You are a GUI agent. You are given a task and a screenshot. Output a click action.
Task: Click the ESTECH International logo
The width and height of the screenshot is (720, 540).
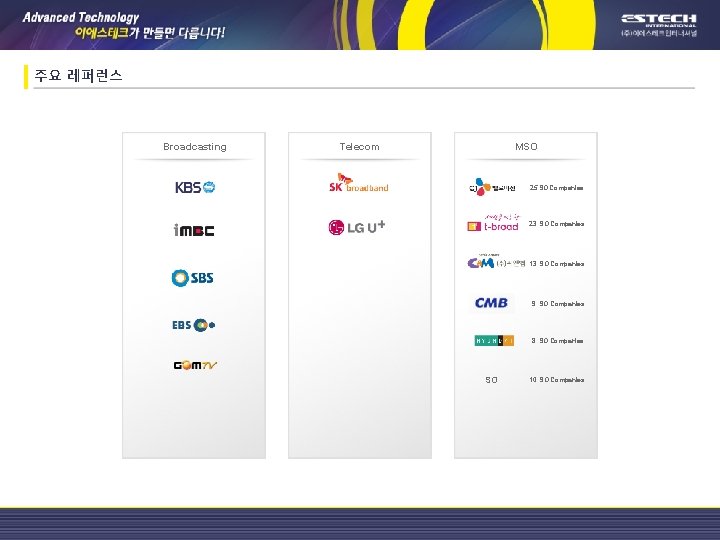point(659,25)
